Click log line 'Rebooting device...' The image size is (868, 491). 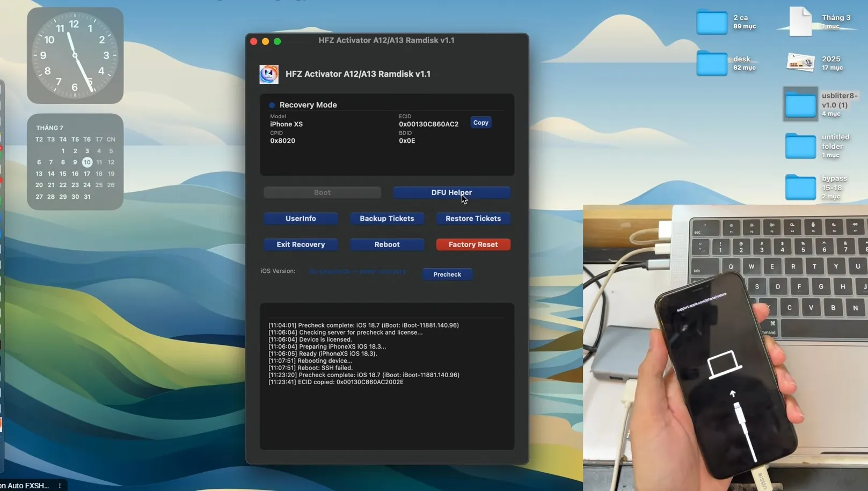tap(310, 360)
